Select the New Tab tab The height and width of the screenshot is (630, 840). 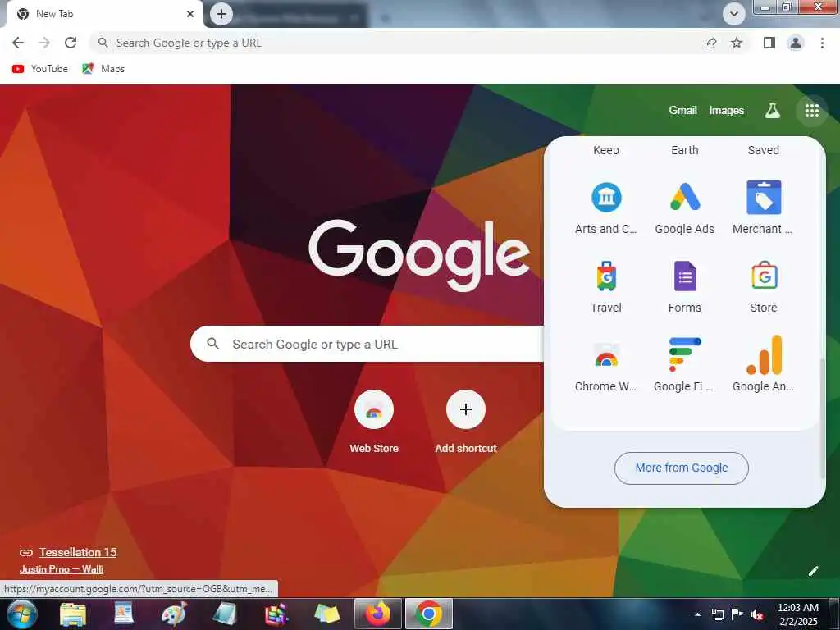[x=102, y=15]
